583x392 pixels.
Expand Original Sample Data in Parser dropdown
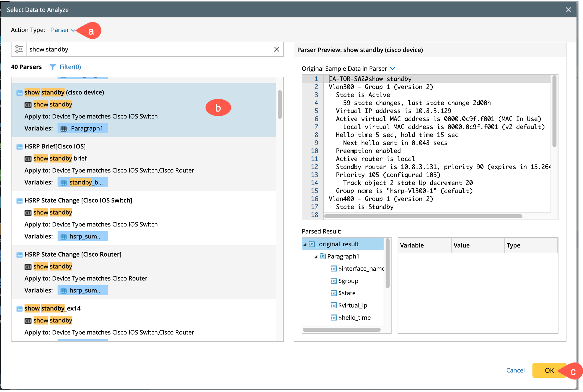393,68
